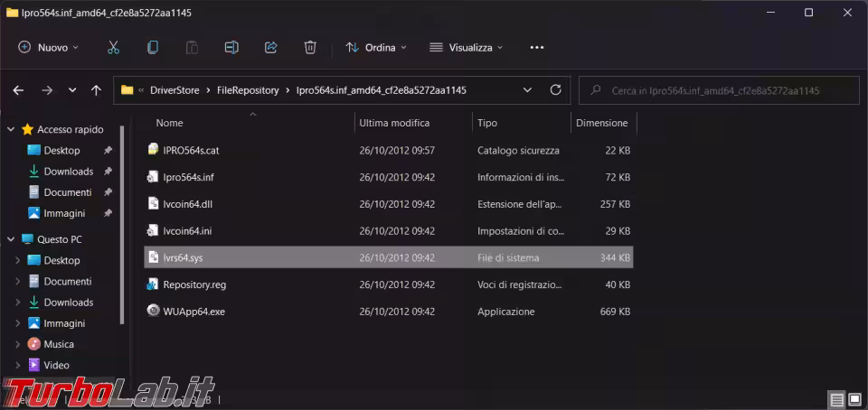This screenshot has width=868, height=410.
Task: Click the Copy icon in toolbar
Action: pos(153,48)
